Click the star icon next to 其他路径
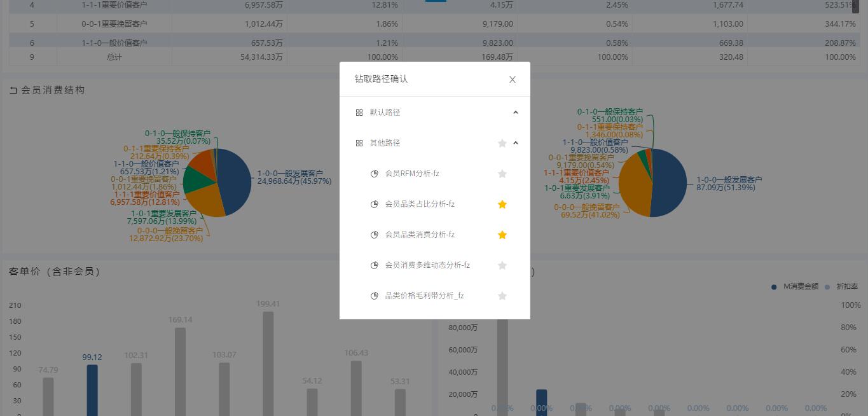 [x=502, y=142]
